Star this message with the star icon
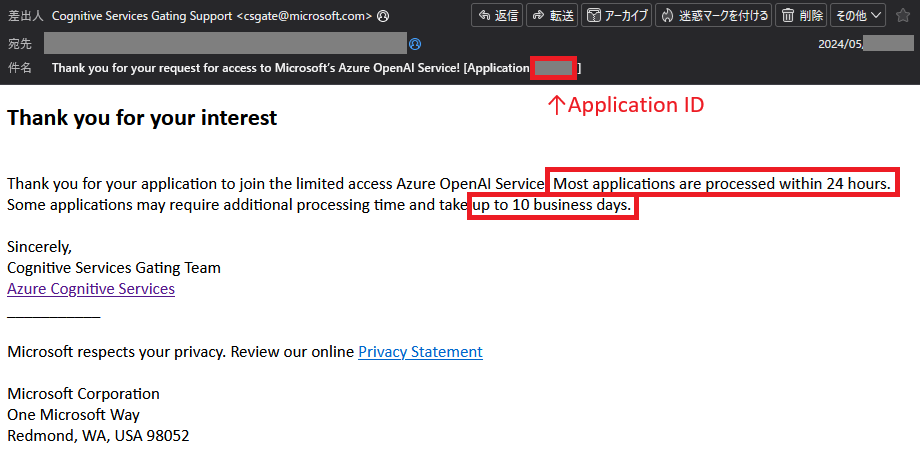920x450 pixels. click(903, 16)
